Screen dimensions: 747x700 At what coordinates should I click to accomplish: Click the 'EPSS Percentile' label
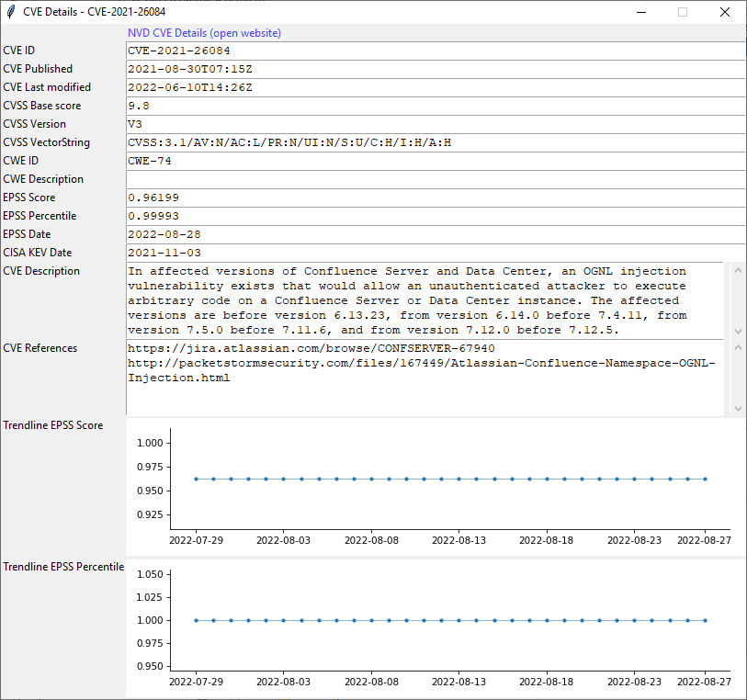[40, 216]
